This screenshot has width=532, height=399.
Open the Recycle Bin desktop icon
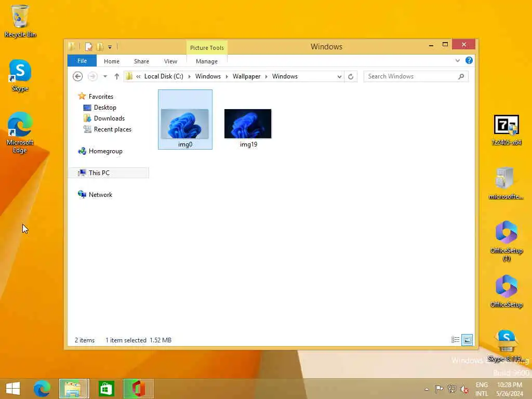pos(20,21)
